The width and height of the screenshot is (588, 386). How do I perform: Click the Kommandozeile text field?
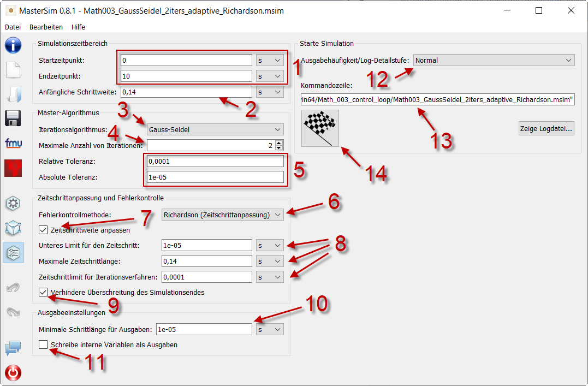pos(438,99)
